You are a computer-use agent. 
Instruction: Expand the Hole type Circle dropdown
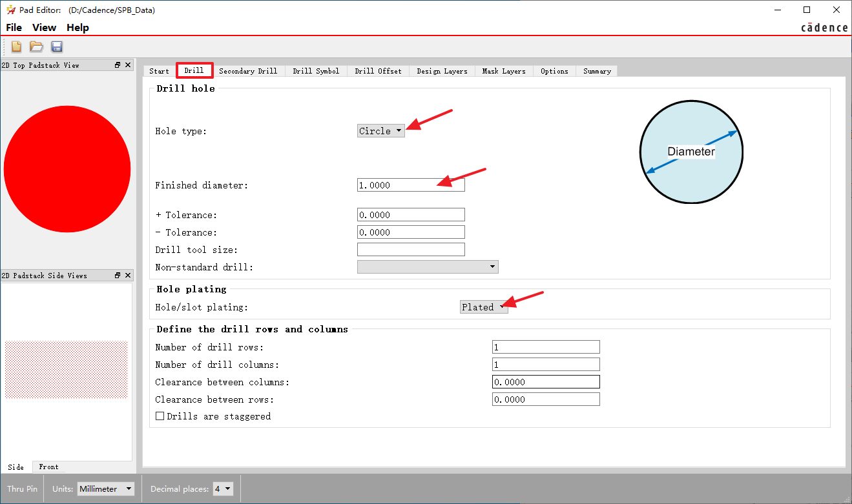point(381,131)
